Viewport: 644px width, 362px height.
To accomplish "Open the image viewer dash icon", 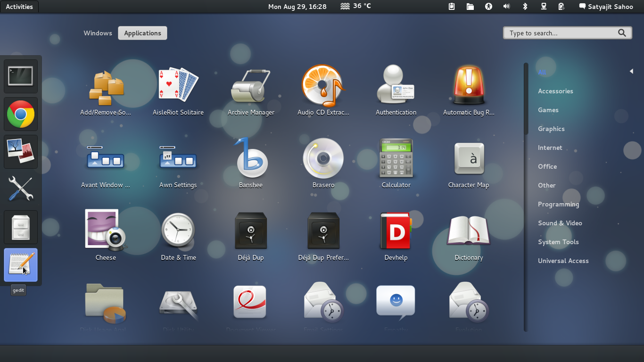I will 21,152.
